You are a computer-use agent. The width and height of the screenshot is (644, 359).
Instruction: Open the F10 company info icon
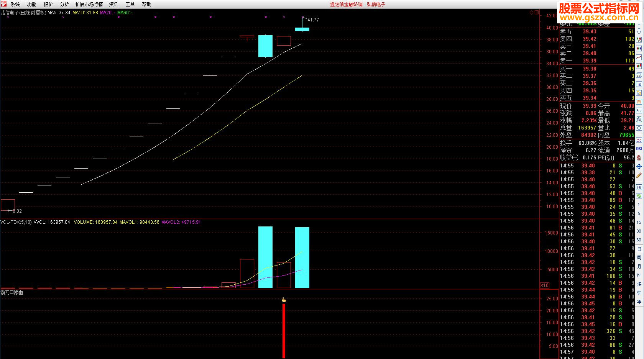639,84
